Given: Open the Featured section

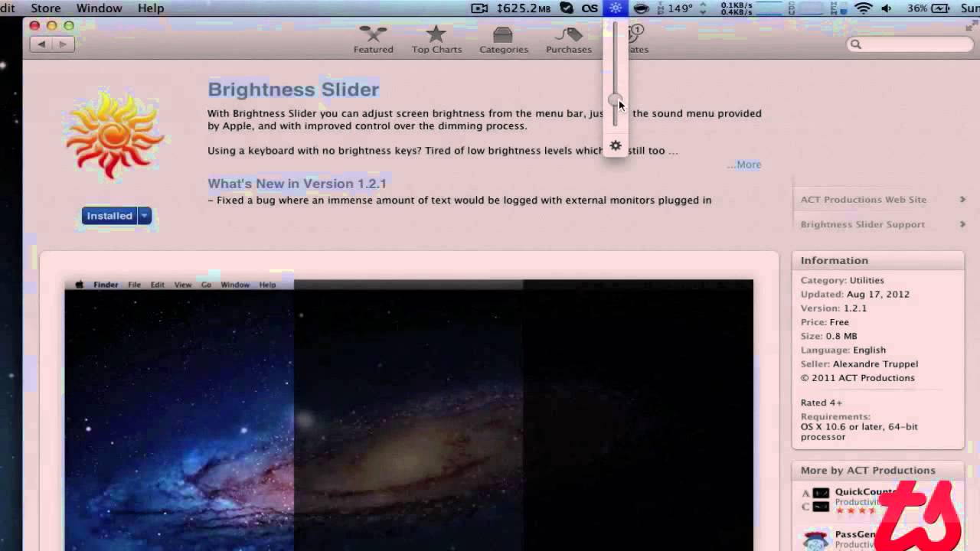Looking at the screenshot, I should (x=373, y=40).
